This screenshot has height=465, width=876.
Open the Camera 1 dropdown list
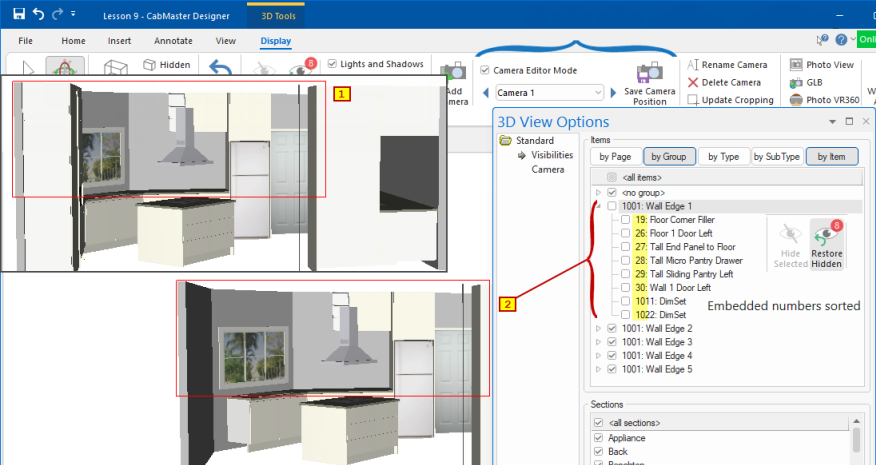(x=598, y=93)
